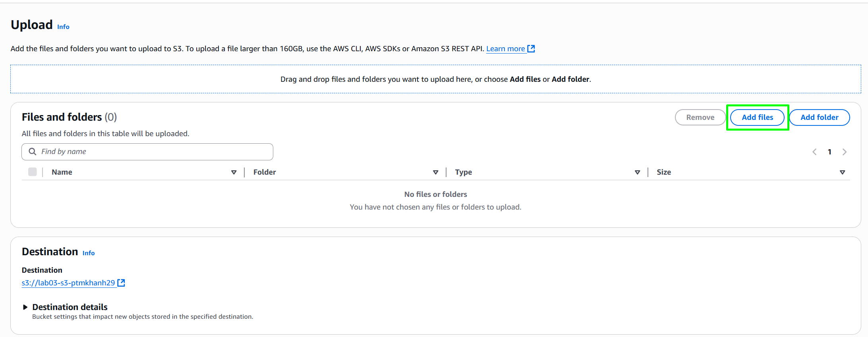Open the external link icon next to the s3 destination
The height and width of the screenshot is (337, 868).
click(121, 283)
